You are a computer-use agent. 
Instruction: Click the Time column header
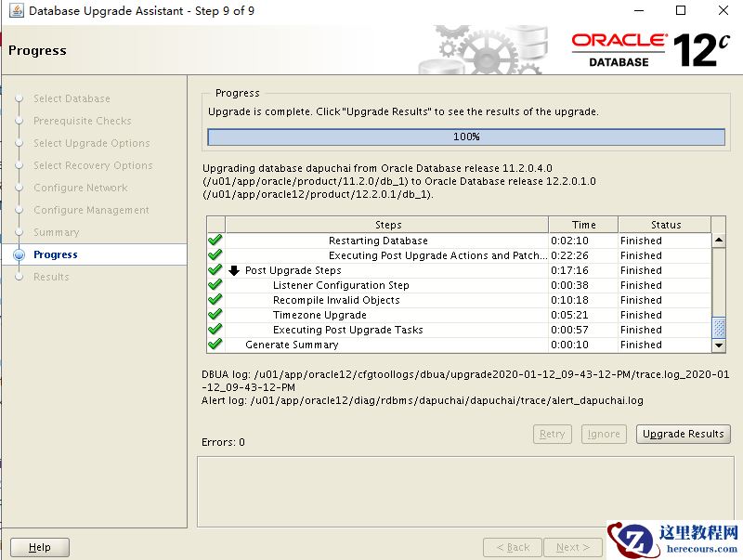coord(583,225)
